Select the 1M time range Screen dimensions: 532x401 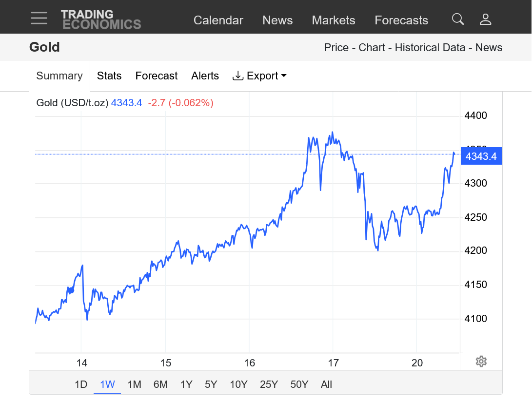click(x=134, y=384)
